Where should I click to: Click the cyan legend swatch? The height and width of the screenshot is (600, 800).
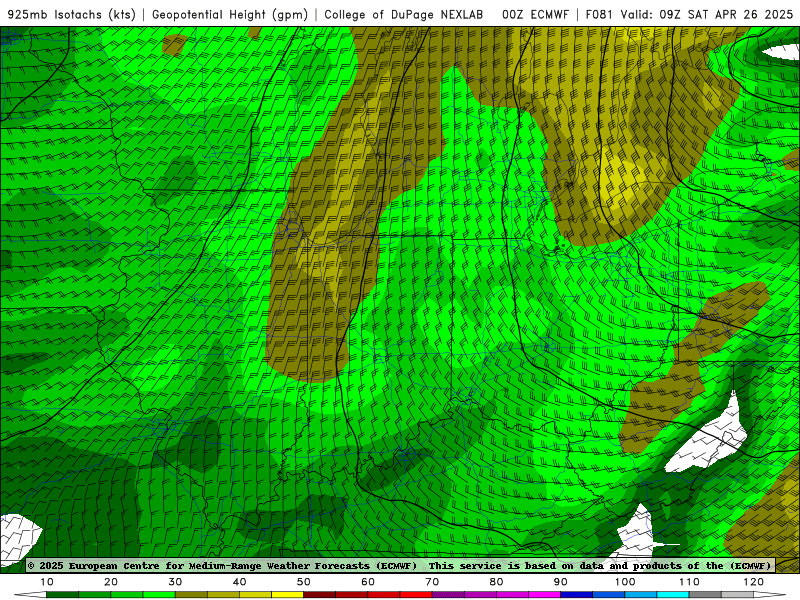[x=673, y=595]
